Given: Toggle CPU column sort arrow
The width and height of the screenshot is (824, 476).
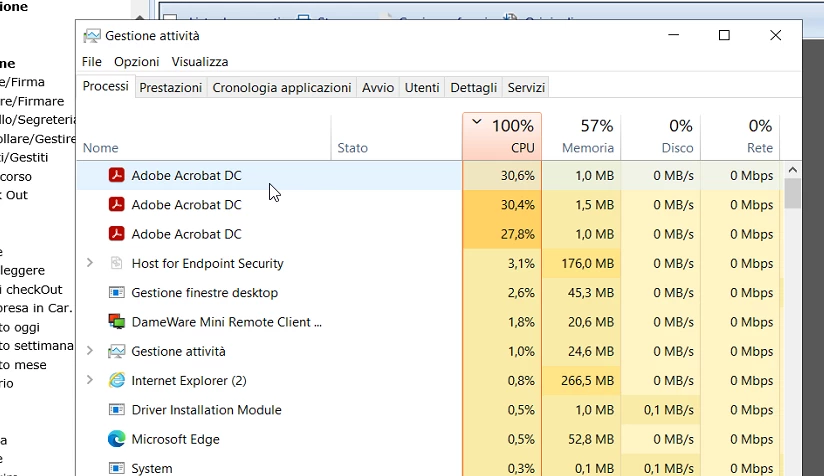Looking at the screenshot, I should (477, 122).
